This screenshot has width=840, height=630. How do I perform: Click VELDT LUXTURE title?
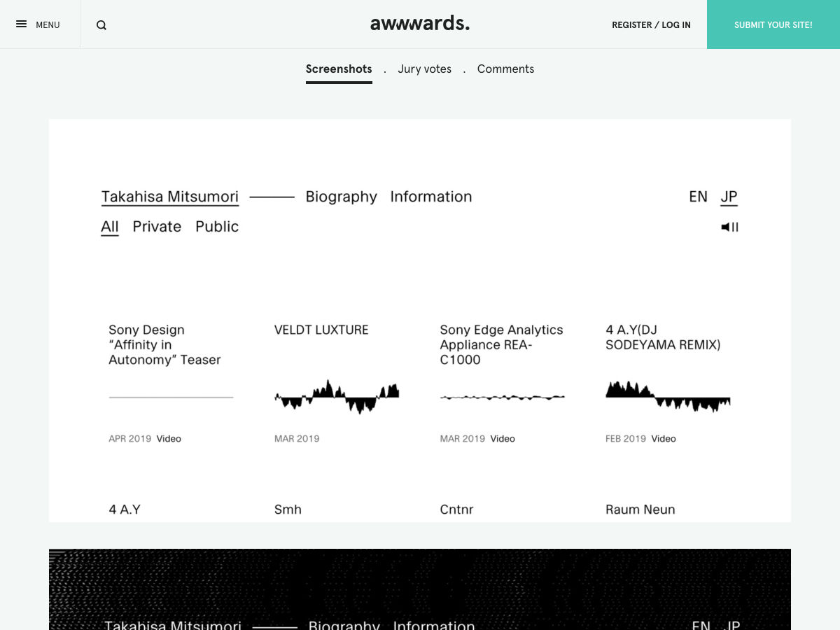[321, 330]
